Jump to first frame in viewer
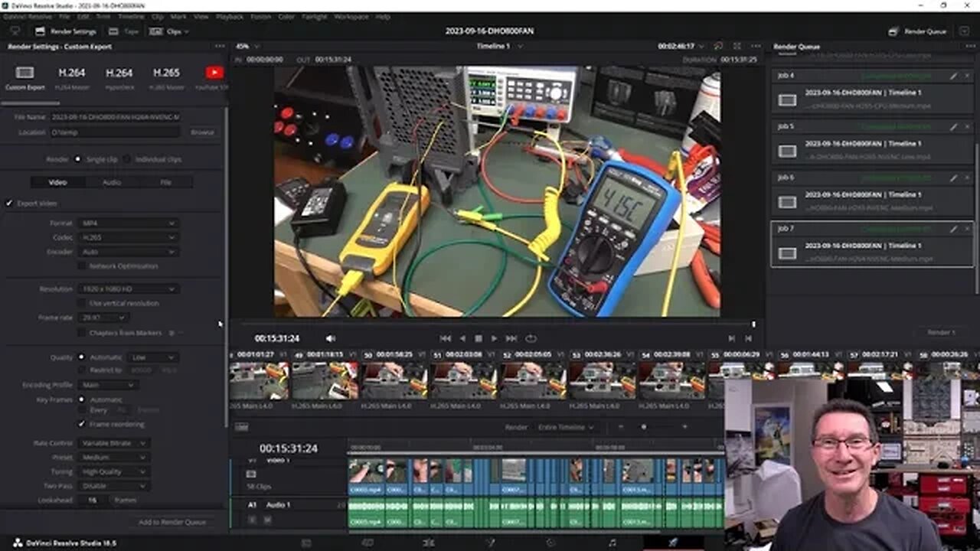980x551 pixels. point(445,338)
